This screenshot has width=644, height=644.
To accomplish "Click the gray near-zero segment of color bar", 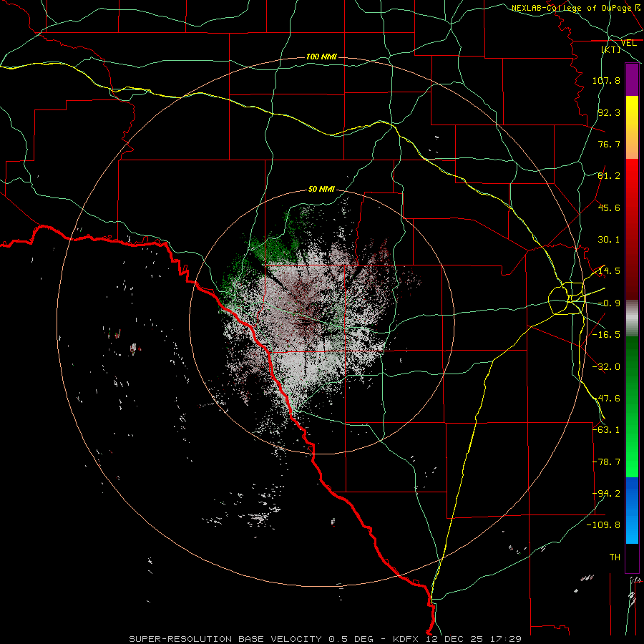I will 632,318.
